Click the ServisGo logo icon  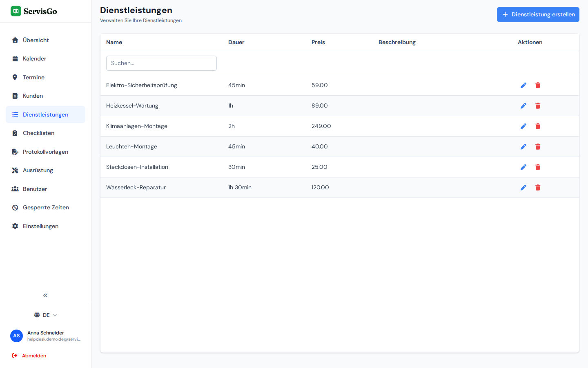[x=16, y=11]
